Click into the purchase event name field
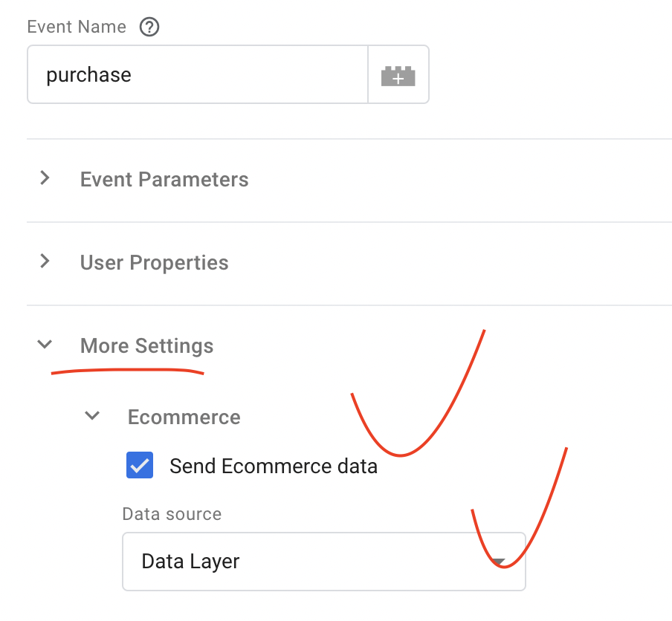Image resolution: width=672 pixels, height=621 pixels. coord(198,74)
